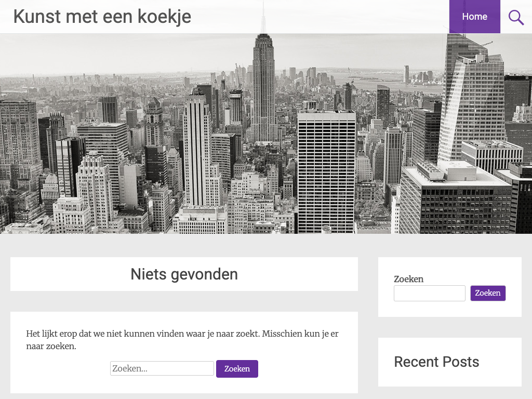Screen dimensions: 532x399
Task: Click the white gridded office tower in header photo
Action: pyautogui.click(x=326, y=171)
